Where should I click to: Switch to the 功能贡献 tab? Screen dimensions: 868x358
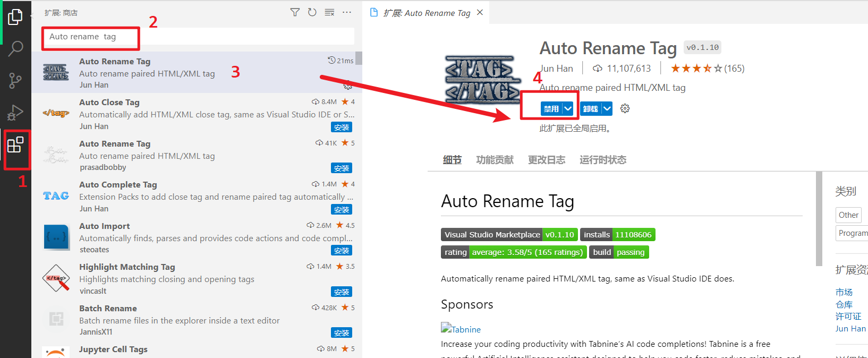point(495,160)
